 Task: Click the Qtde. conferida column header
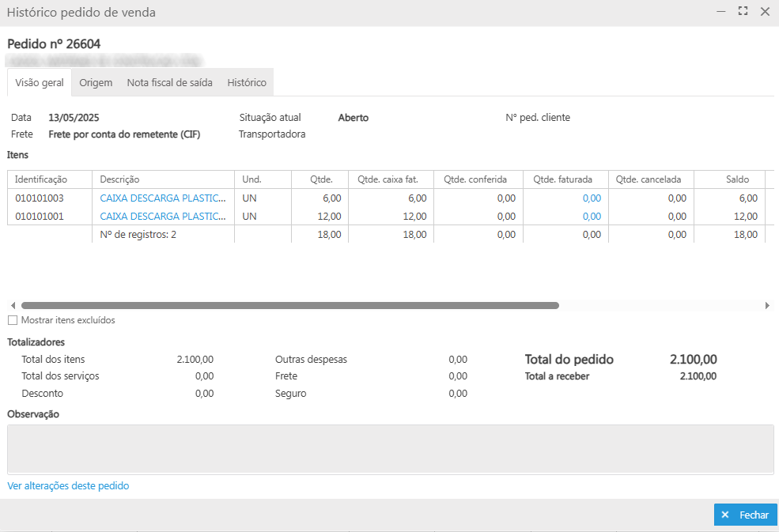475,179
